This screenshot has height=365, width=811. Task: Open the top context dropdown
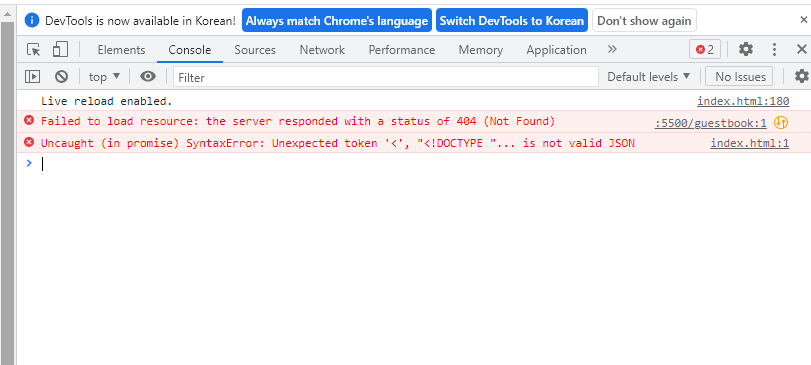pos(104,77)
